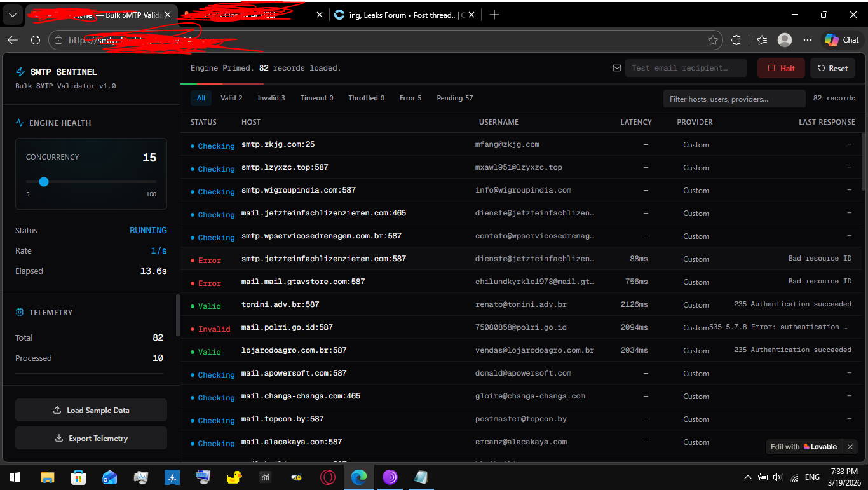Click the Reset button
The height and width of the screenshot is (490, 868).
point(832,68)
